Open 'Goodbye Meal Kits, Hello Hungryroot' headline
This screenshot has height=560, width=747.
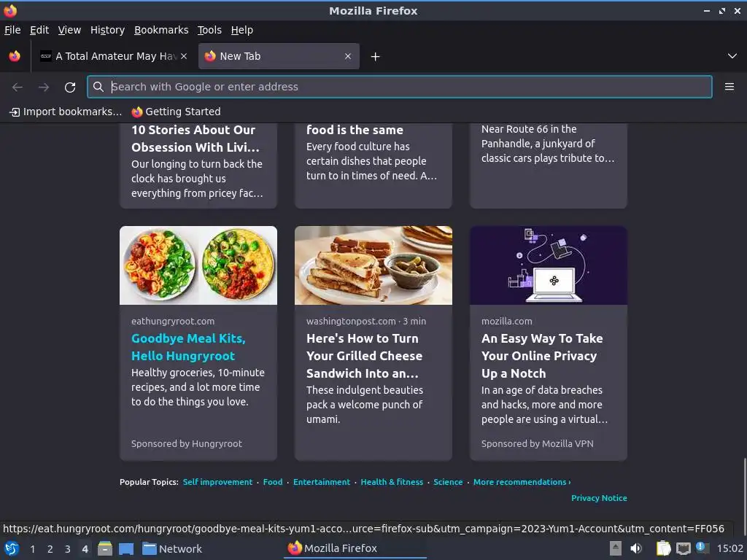pyautogui.click(x=189, y=347)
